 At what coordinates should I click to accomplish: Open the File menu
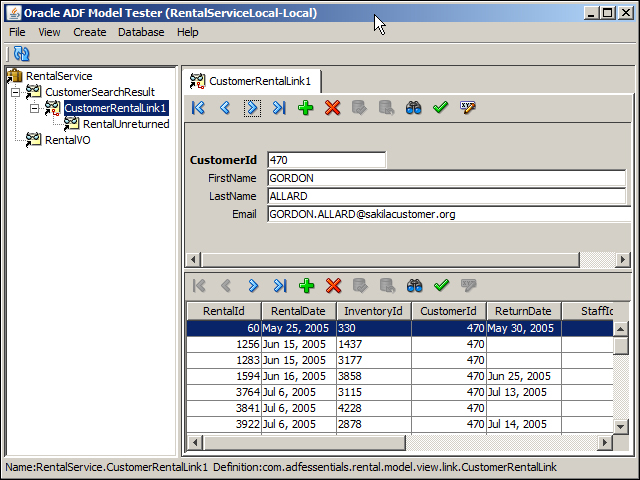click(x=17, y=32)
